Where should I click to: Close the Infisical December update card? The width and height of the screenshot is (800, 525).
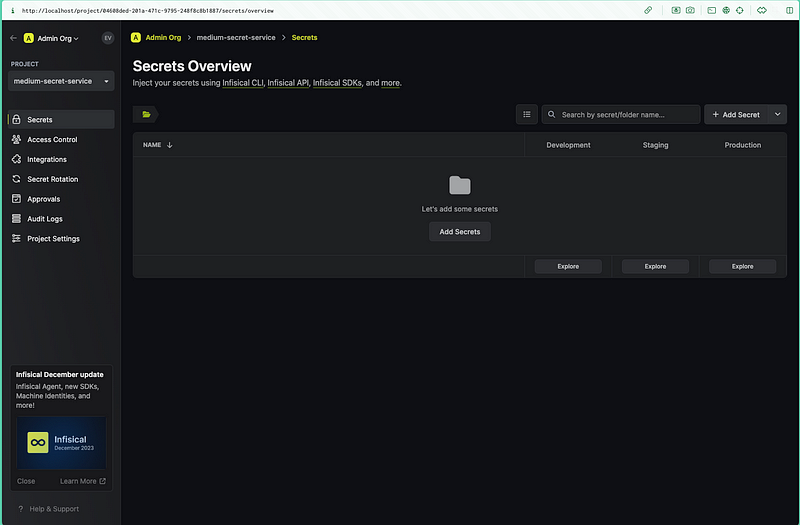[x=26, y=481]
